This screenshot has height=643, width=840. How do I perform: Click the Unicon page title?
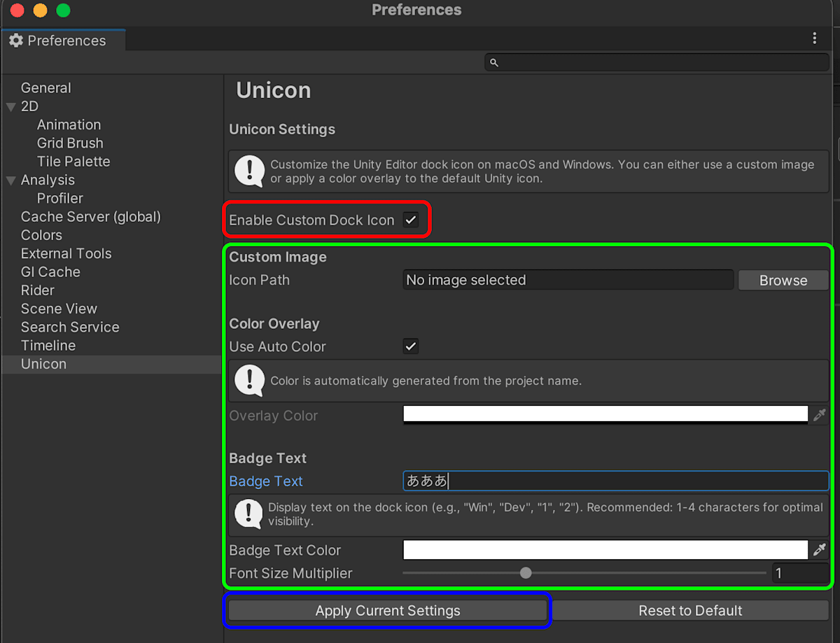(274, 90)
